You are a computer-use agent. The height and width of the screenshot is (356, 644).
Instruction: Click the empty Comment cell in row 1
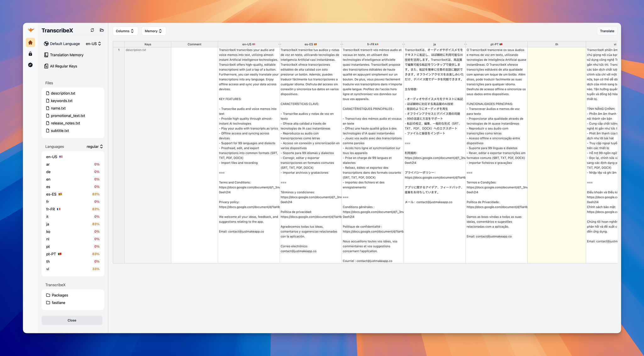click(x=194, y=155)
